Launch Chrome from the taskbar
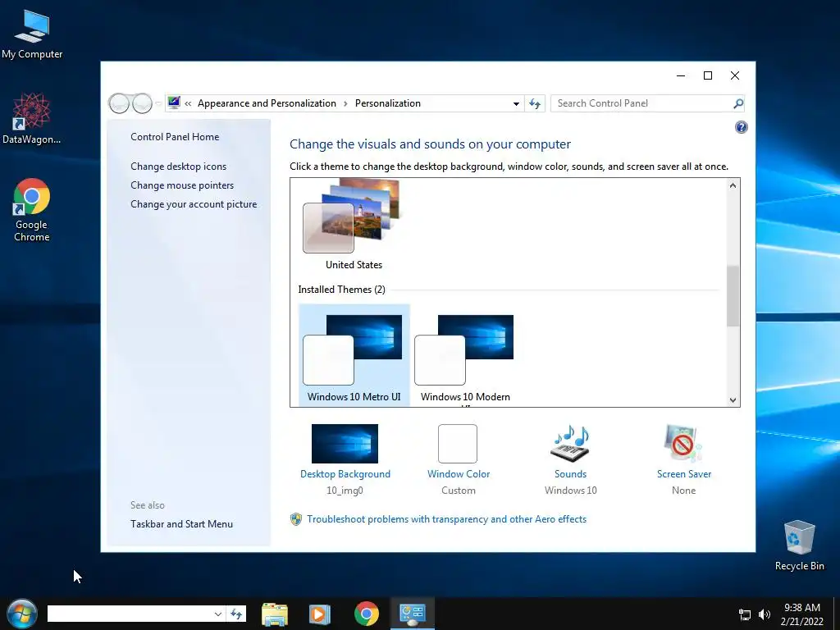 pyautogui.click(x=367, y=614)
